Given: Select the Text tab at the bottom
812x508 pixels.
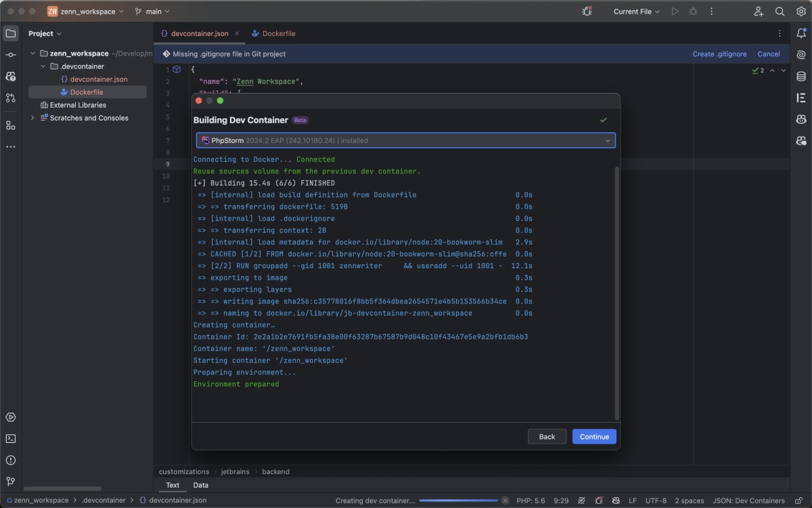Looking at the screenshot, I should coord(173,485).
